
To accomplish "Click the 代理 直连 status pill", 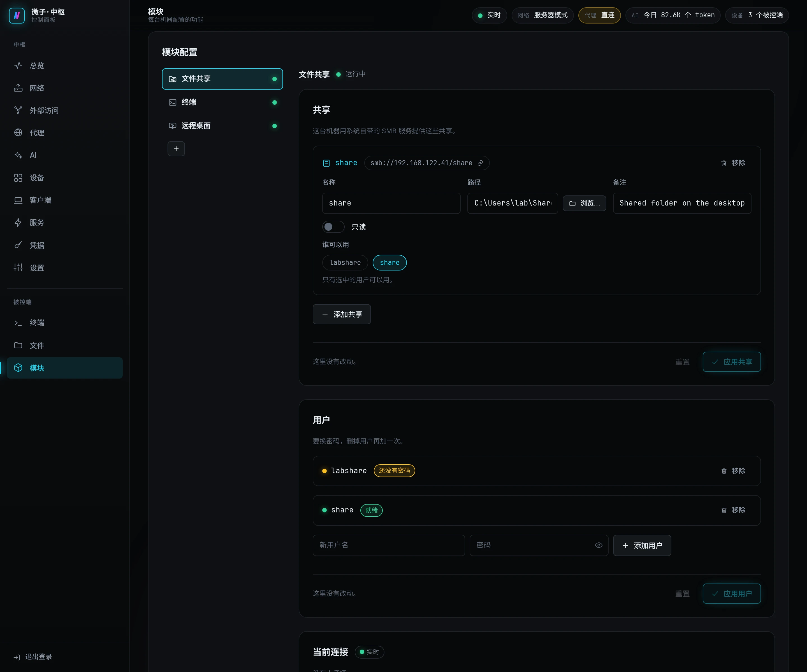I will point(599,15).
